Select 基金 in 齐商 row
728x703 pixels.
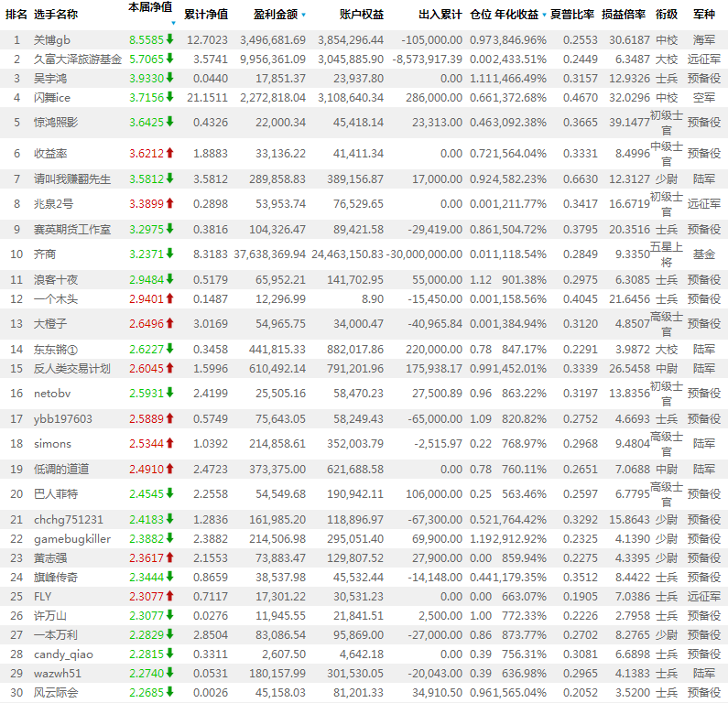pos(704,254)
